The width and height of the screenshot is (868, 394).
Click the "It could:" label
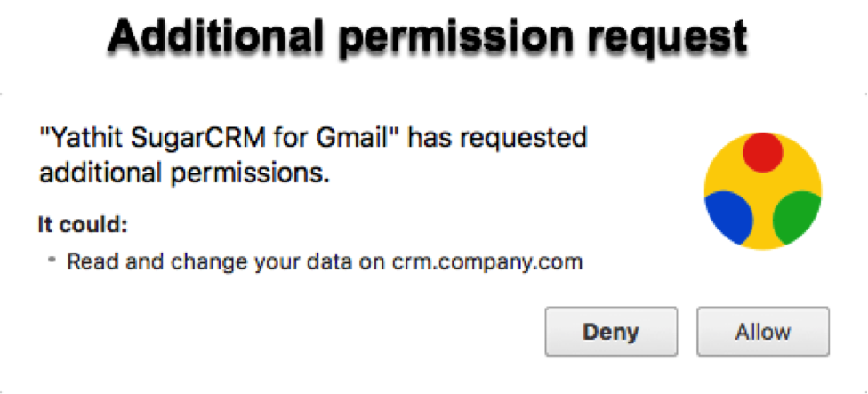tap(83, 225)
